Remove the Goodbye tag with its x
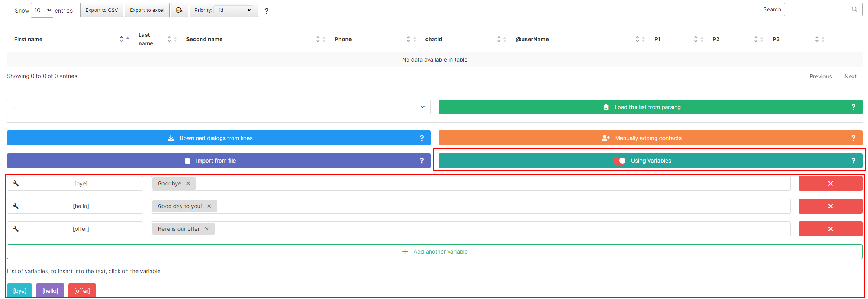 [x=188, y=183]
